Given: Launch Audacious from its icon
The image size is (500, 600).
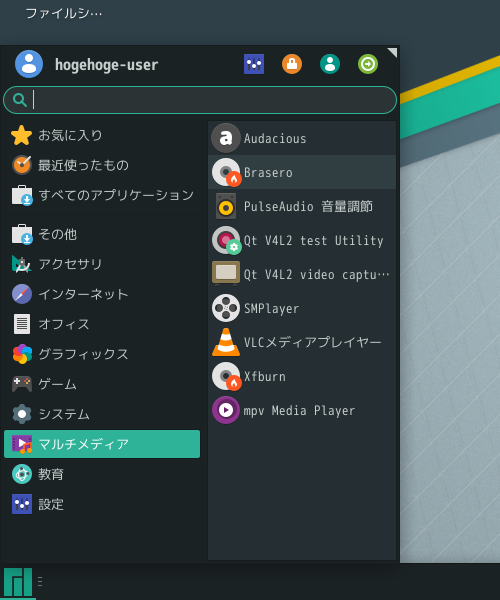Looking at the screenshot, I should tap(226, 138).
